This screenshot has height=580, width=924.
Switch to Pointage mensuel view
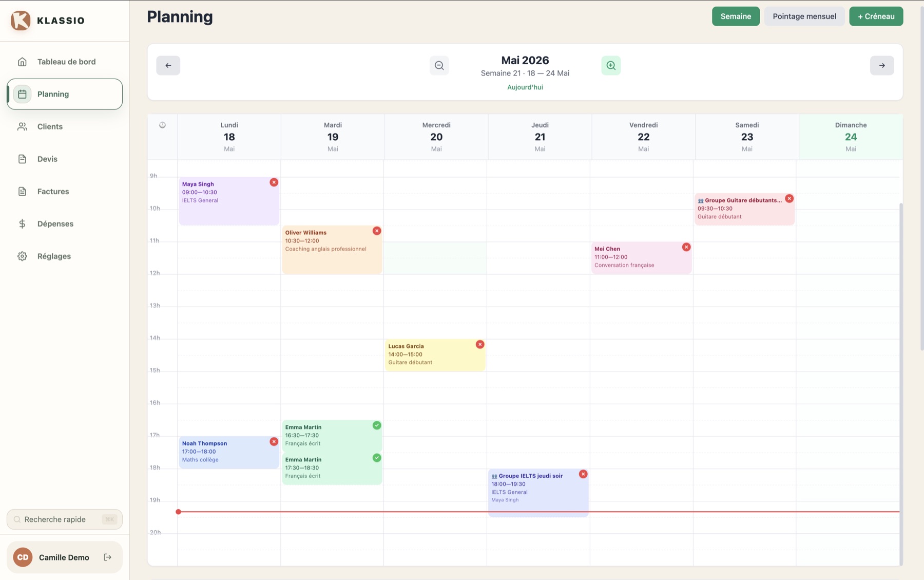point(804,16)
